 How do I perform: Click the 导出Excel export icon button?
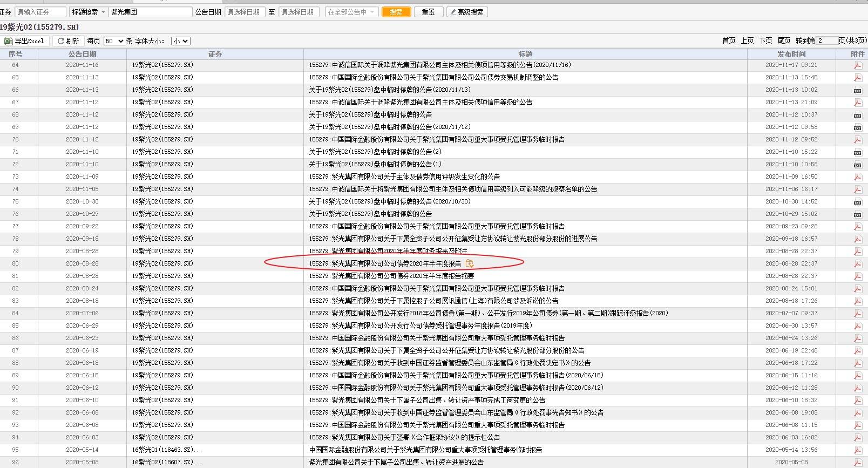[25, 41]
